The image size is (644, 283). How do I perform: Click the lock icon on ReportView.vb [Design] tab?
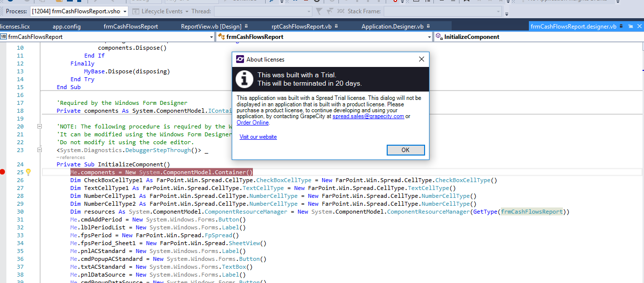click(246, 26)
